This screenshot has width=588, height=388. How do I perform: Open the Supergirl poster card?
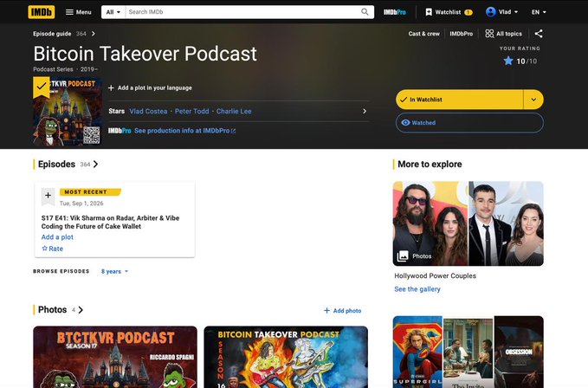click(x=417, y=352)
